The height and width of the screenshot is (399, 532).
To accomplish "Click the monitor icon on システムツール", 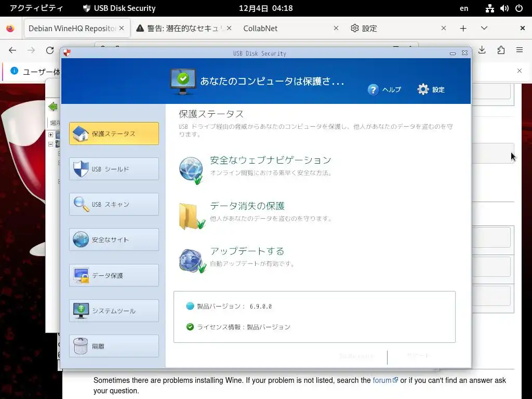I will click(x=81, y=311).
